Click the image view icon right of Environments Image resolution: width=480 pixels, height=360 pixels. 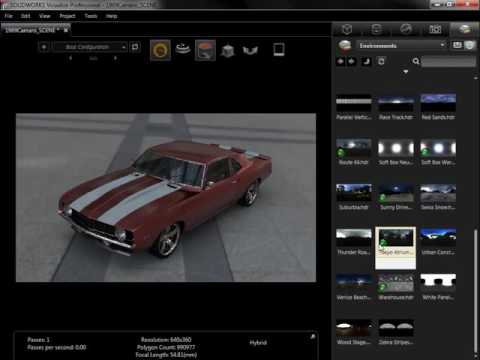(457, 45)
